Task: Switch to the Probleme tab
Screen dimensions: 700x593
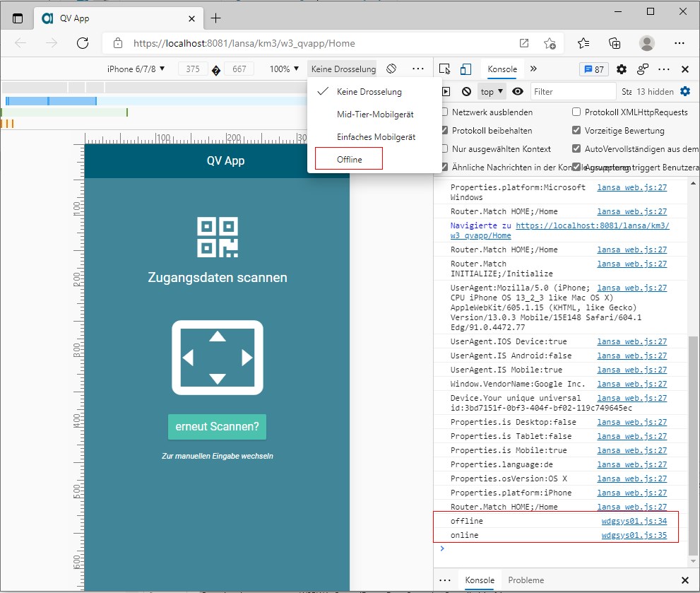Action: pos(526,580)
